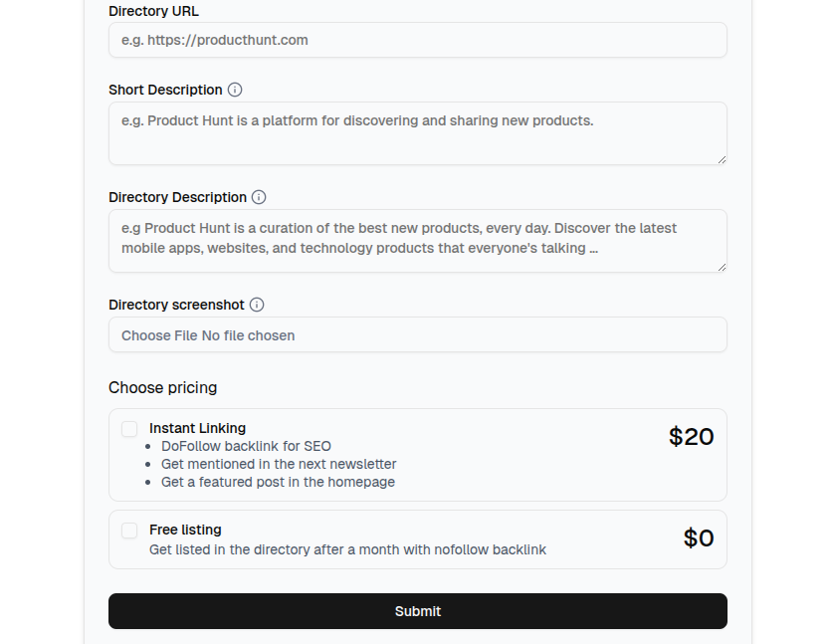Click the Short Description textarea resize handle
Image resolution: width=830 pixels, height=644 pixels.
click(x=722, y=159)
